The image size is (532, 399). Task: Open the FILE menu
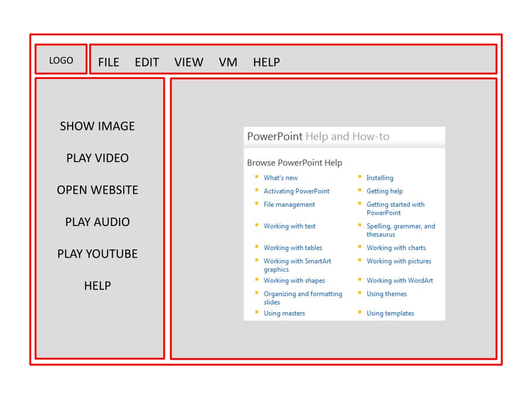pos(109,62)
